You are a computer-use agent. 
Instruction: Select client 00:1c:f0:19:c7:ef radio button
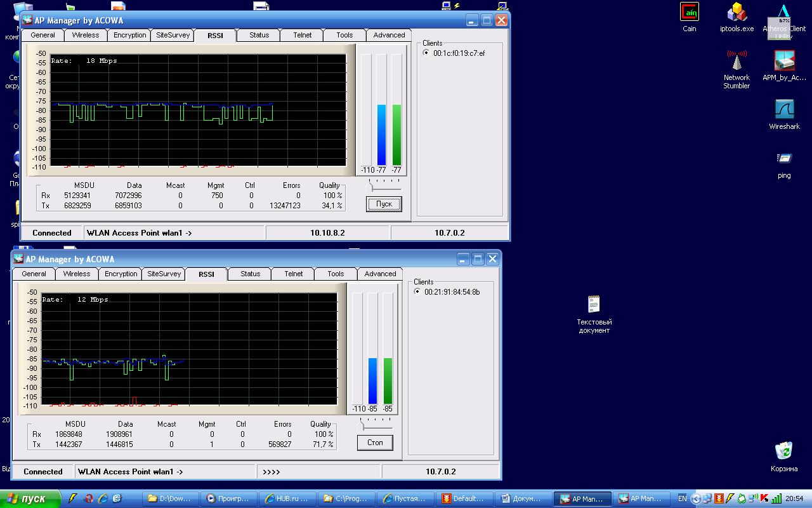pos(426,53)
